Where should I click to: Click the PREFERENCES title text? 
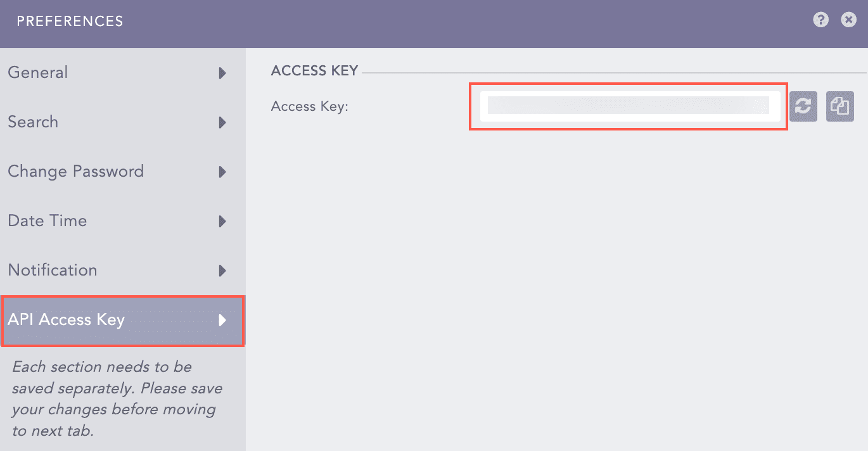(x=69, y=21)
